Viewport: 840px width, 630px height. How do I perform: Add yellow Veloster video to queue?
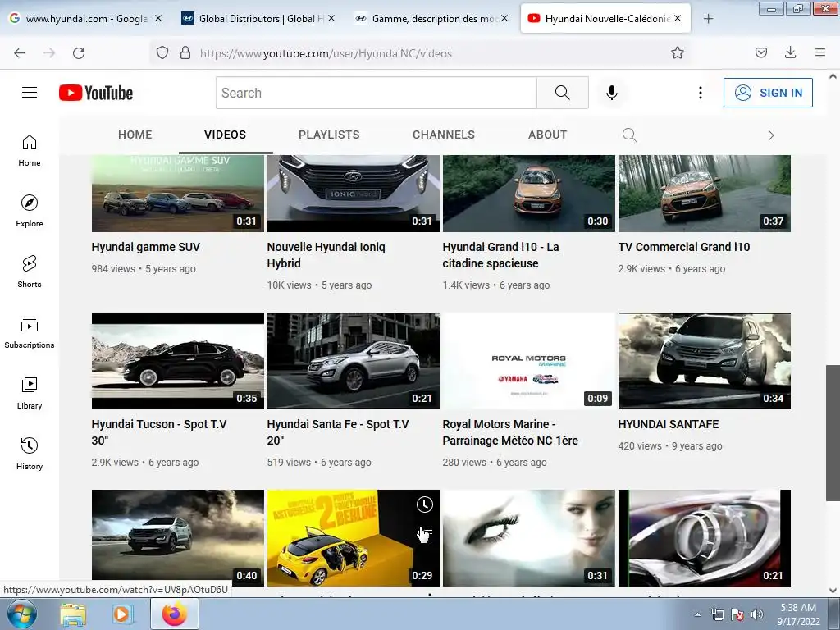(x=424, y=532)
